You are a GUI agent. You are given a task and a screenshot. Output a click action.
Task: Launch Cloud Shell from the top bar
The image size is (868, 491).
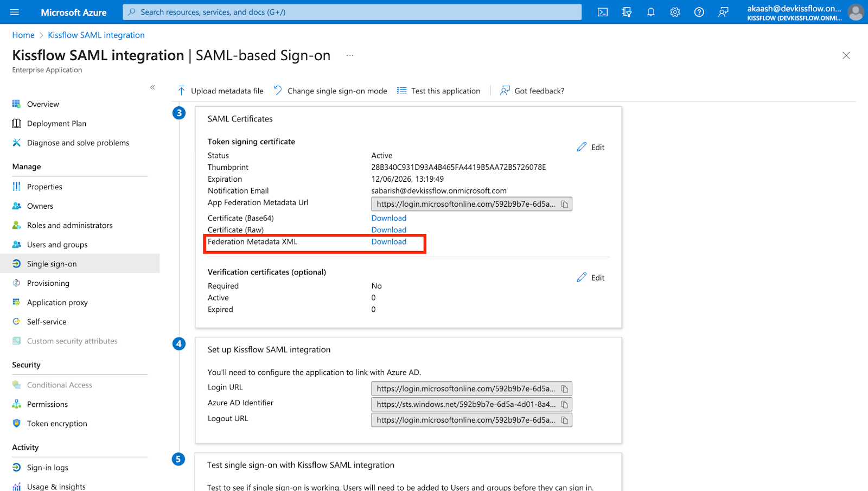click(603, 12)
